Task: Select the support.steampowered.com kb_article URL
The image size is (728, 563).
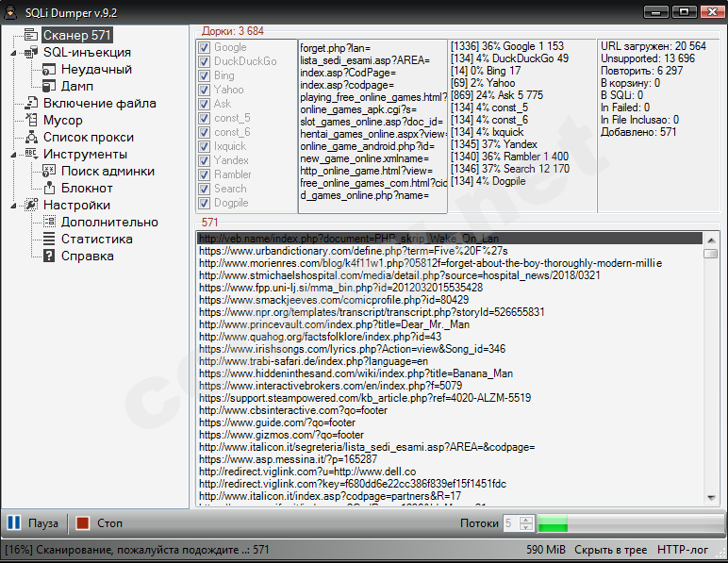Action: 365,398
